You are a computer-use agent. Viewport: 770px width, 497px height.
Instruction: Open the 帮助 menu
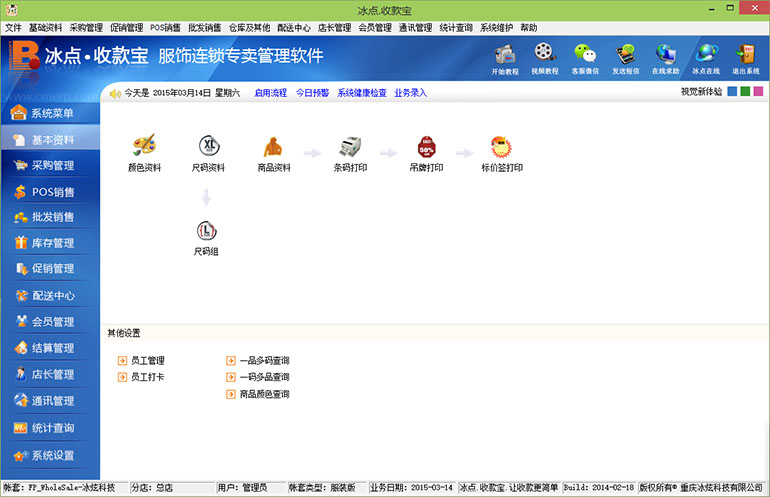point(529,28)
